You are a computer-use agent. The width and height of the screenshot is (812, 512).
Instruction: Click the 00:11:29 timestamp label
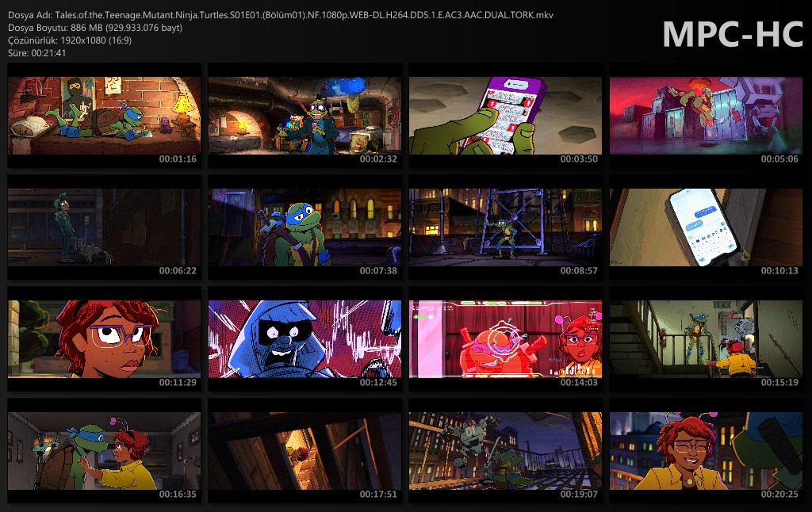tap(178, 383)
